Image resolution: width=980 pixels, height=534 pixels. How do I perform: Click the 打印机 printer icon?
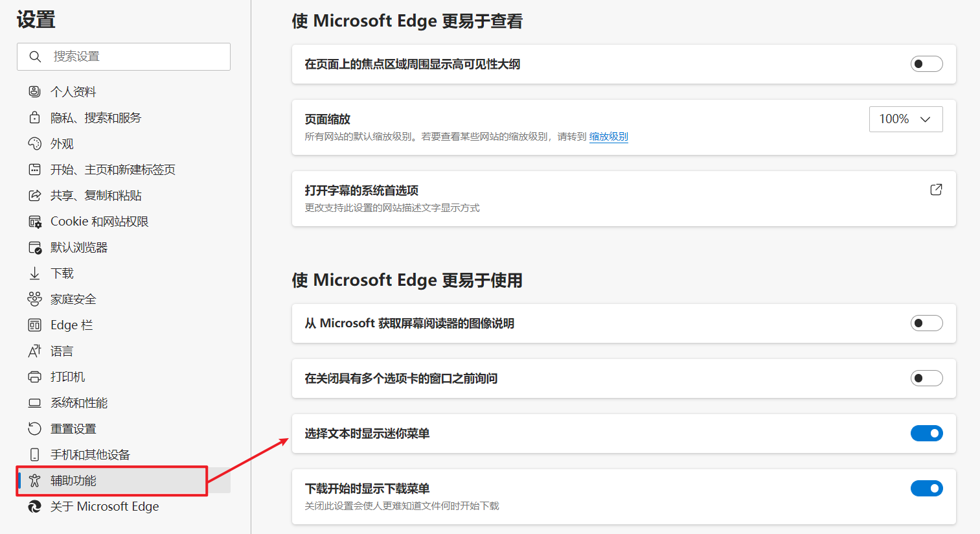(35, 377)
